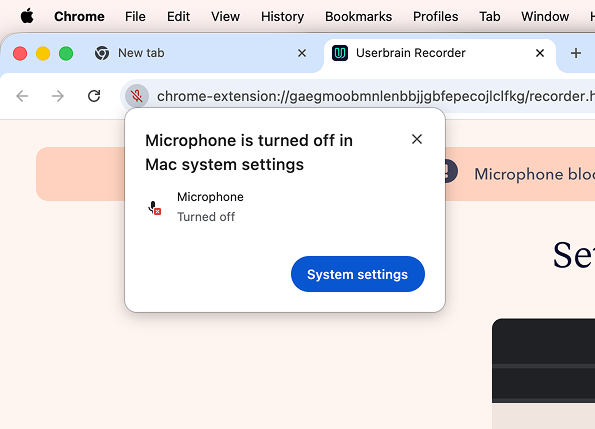Go forward to next page
The height and width of the screenshot is (429, 595).
(58, 96)
